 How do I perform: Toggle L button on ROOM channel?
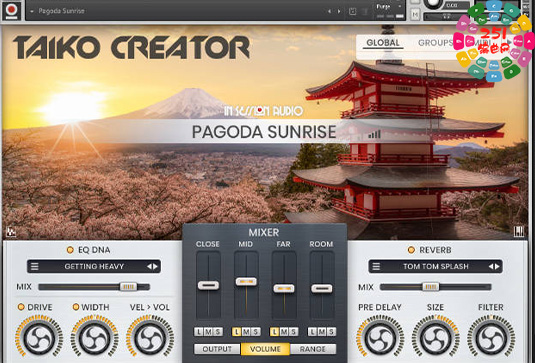click(313, 332)
